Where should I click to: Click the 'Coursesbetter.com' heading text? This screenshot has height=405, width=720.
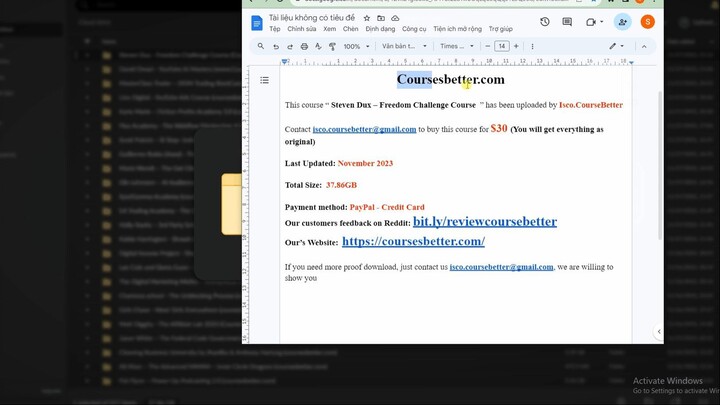(x=450, y=79)
